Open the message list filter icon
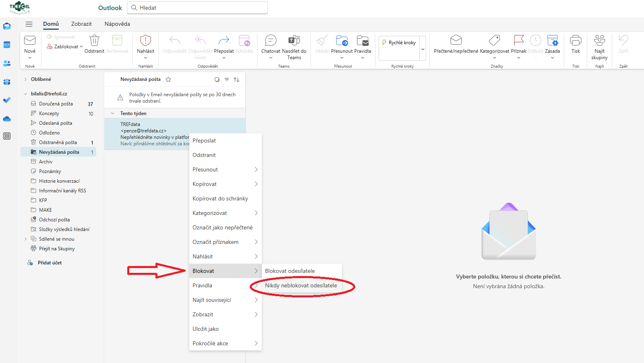Screen dimensions: 644x363 tap(227, 80)
